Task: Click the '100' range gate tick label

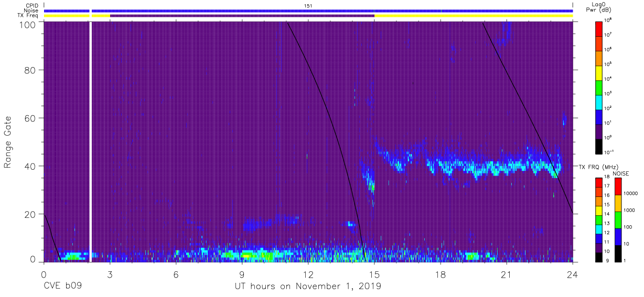Action: [x=26, y=25]
